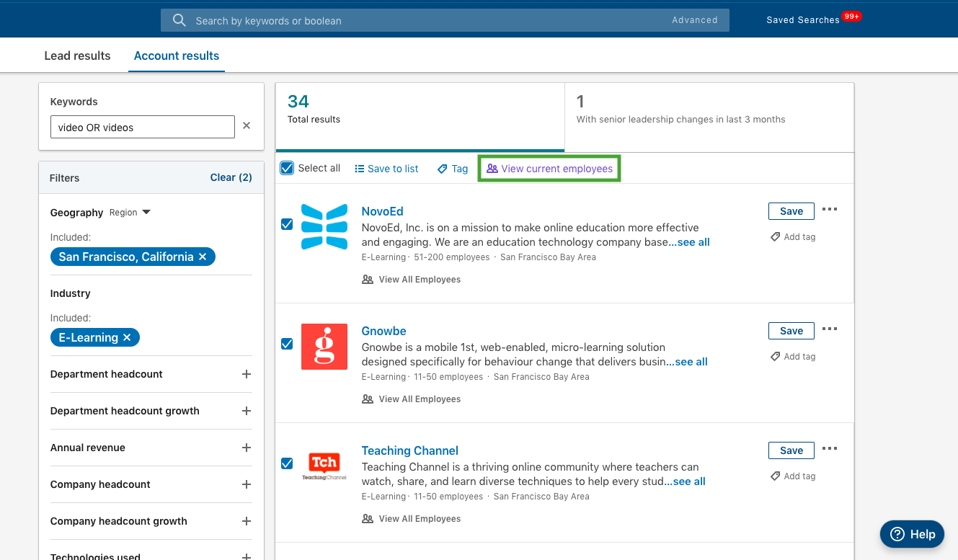Uncheck the Gnowbe checkbox

tap(287, 344)
